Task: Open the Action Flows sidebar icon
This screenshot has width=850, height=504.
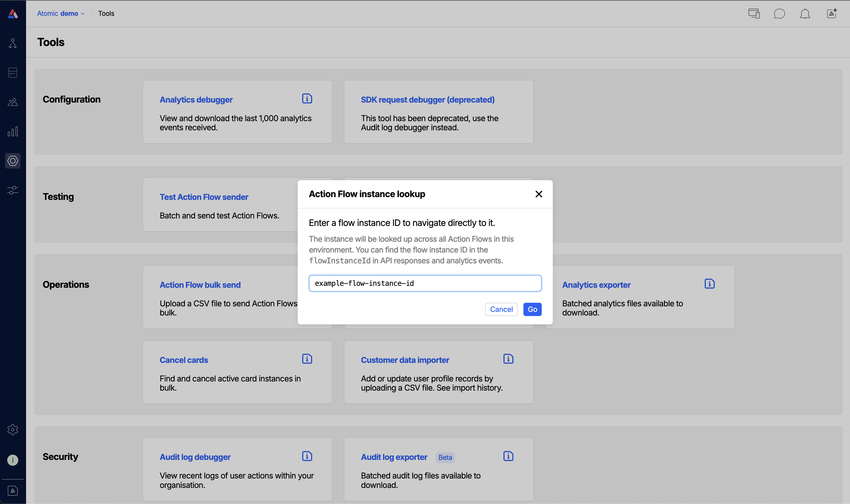Action: pos(12,43)
